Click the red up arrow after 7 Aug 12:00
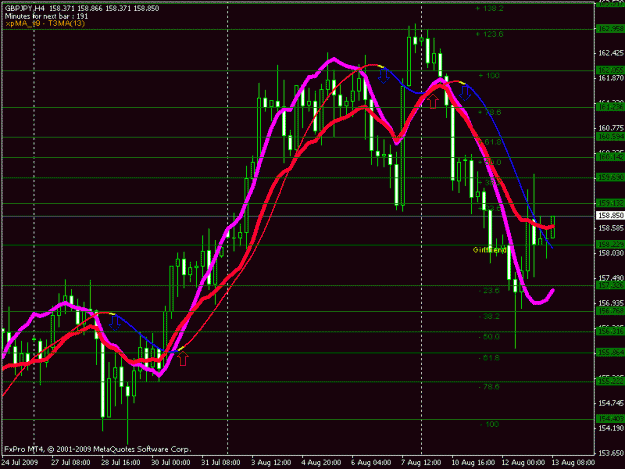 (x=433, y=101)
